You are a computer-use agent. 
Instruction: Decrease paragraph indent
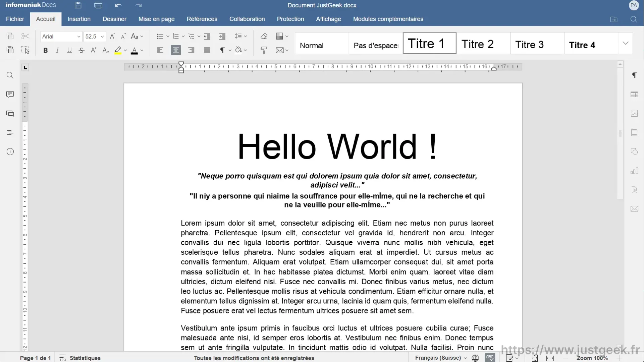point(207,36)
